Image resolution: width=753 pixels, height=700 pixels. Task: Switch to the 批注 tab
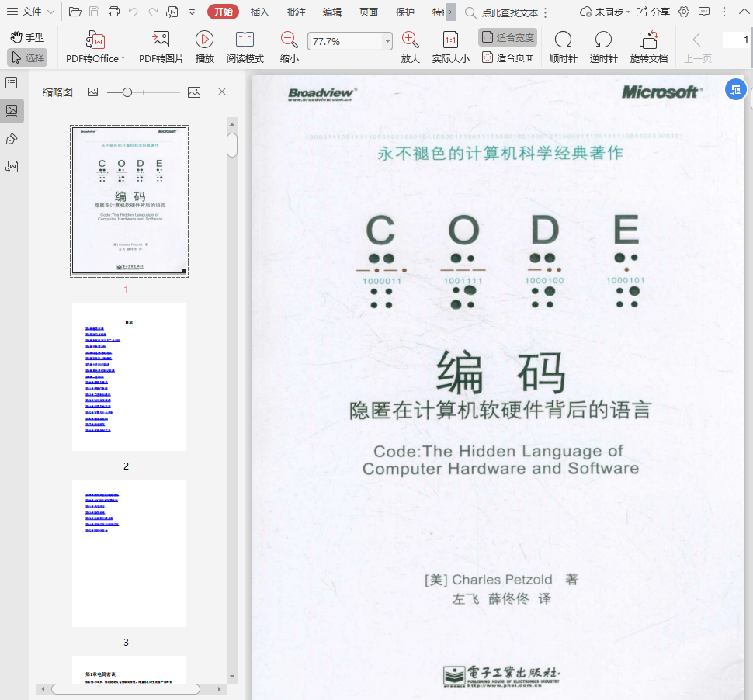pyautogui.click(x=297, y=12)
